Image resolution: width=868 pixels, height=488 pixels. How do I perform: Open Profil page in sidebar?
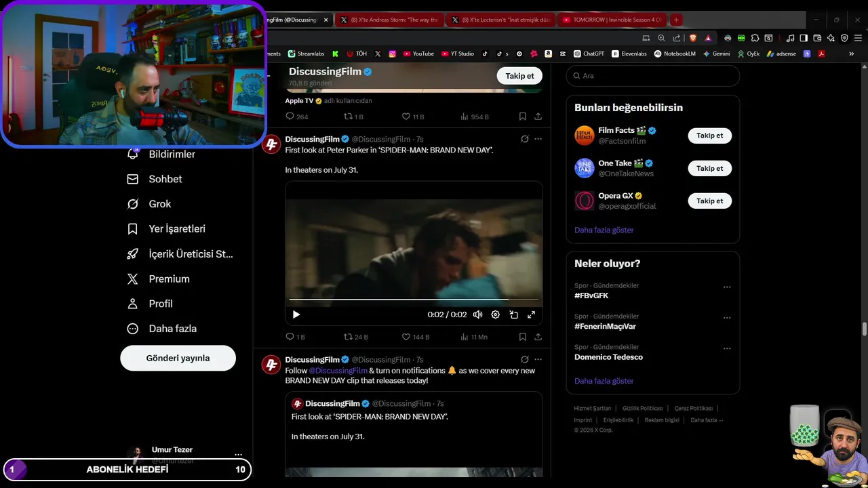(x=150, y=304)
